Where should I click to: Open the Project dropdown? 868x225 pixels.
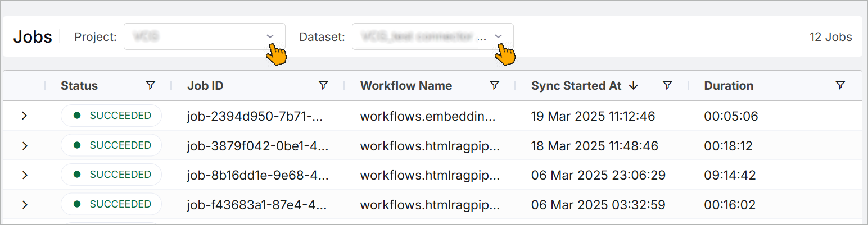pyautogui.click(x=205, y=36)
